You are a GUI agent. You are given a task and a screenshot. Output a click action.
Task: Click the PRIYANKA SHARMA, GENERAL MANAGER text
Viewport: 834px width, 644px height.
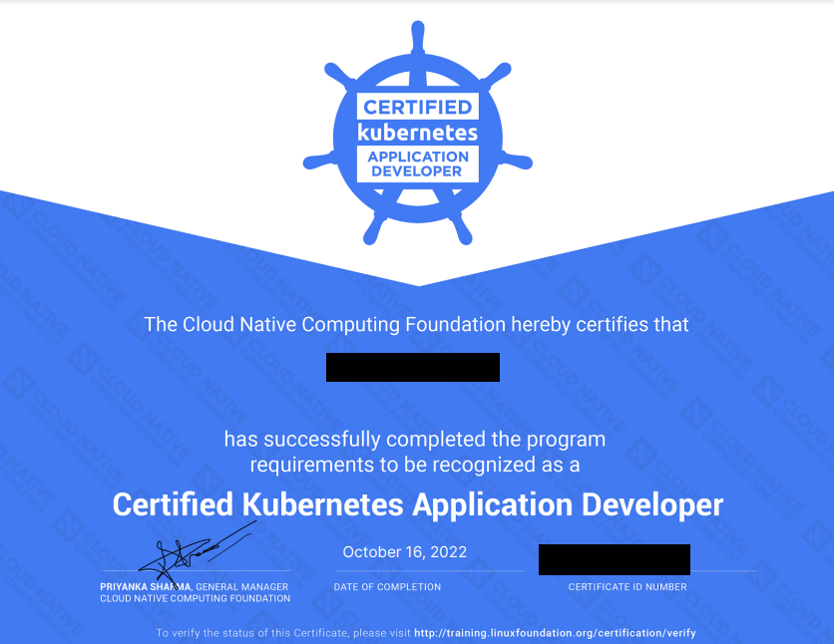[195, 587]
